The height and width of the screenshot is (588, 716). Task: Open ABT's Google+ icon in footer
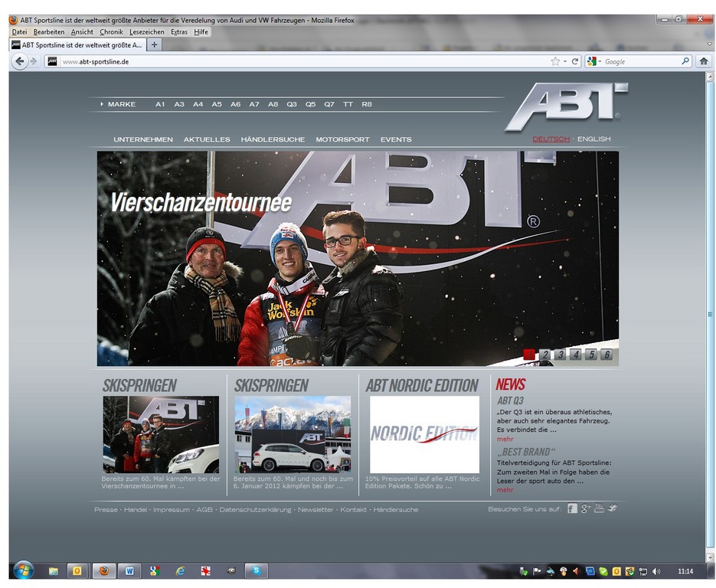click(586, 508)
